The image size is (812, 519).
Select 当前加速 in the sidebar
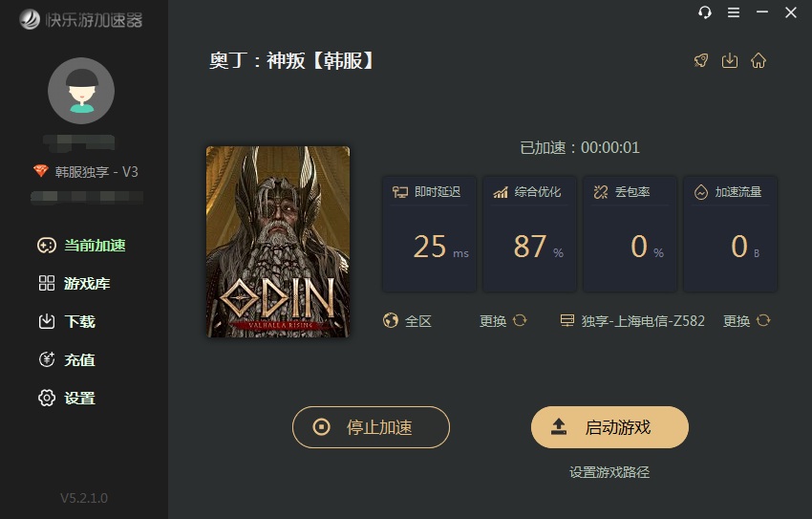[81, 245]
